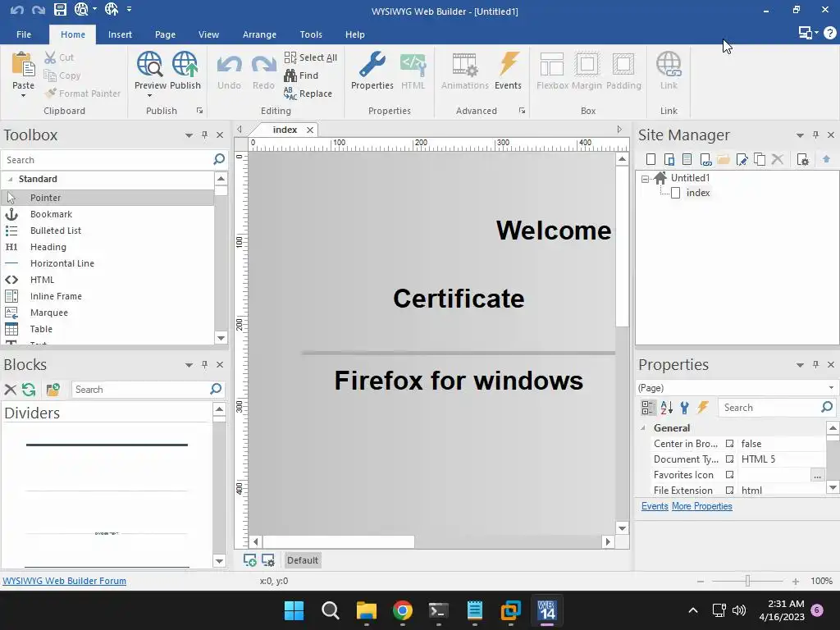The height and width of the screenshot is (630, 840).
Task: Toggle the Document Type property marker
Action: click(x=729, y=459)
